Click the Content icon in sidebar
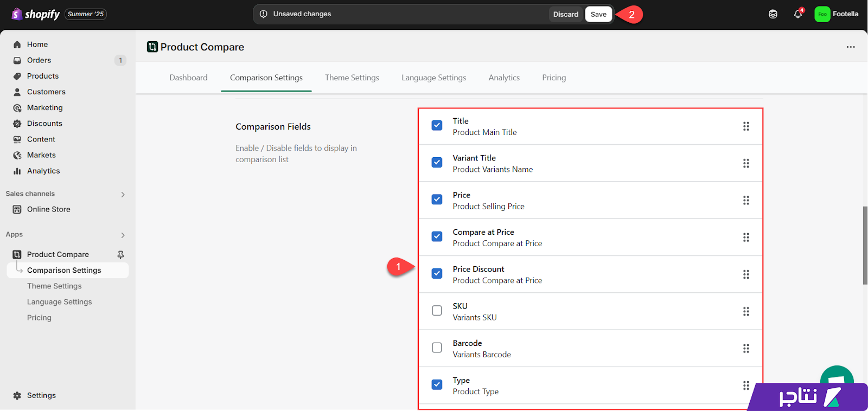This screenshot has height=411, width=868. (x=17, y=139)
